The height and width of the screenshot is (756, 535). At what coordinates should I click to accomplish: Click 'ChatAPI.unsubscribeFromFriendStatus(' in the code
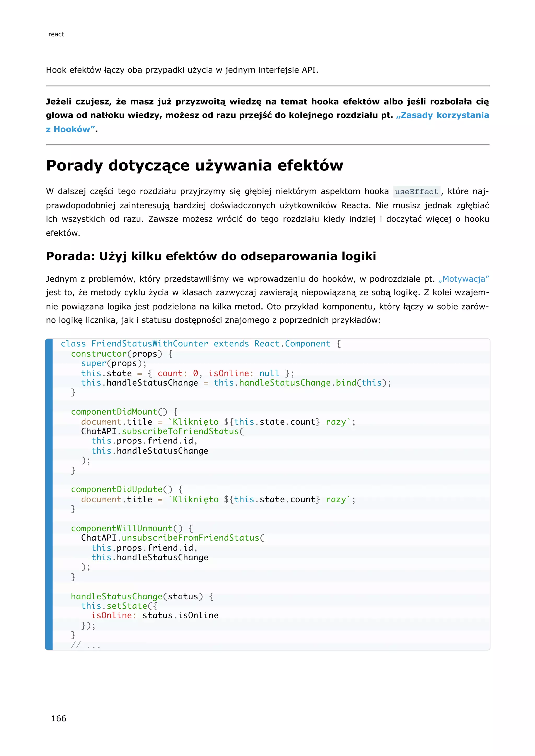tap(173, 538)
